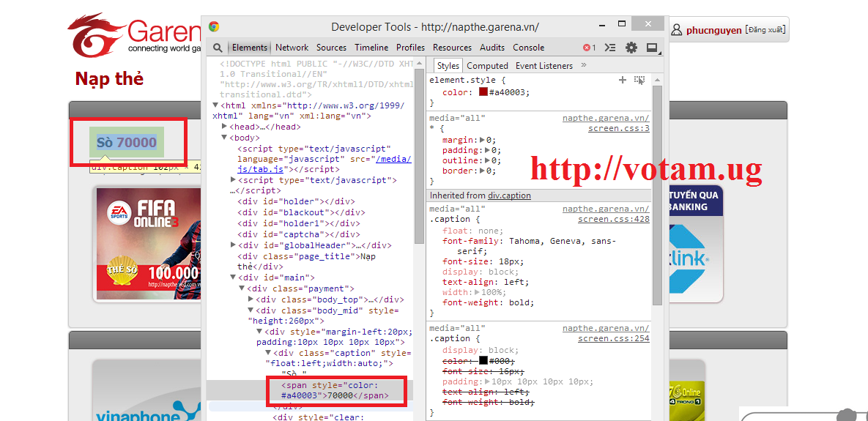Viewport: 868px width, 421px height.
Task: Click the #000 black color swatch
Action: coord(483,360)
